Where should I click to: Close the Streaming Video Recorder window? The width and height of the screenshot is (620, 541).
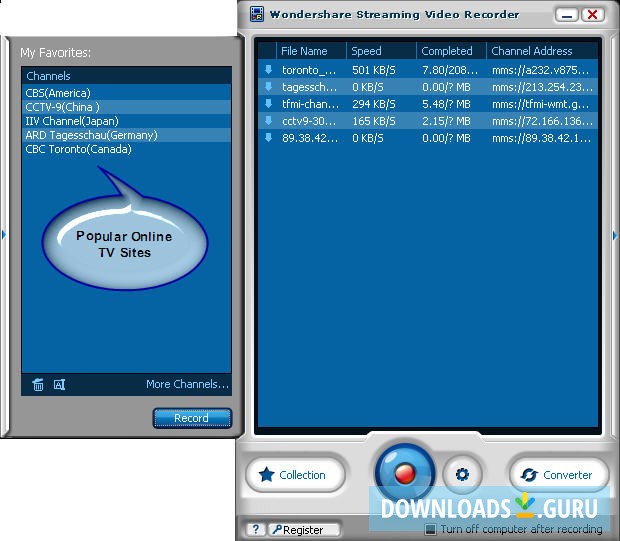(592, 15)
